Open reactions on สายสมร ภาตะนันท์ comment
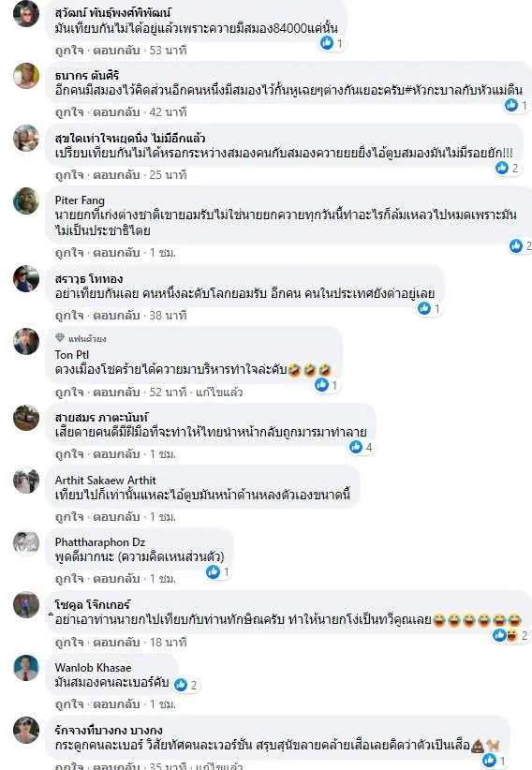This screenshot has height=770, width=532. coord(361,447)
